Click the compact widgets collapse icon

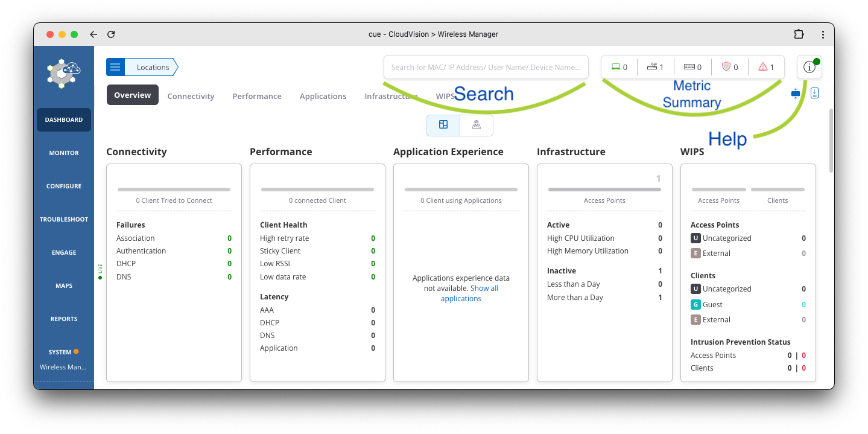(796, 94)
